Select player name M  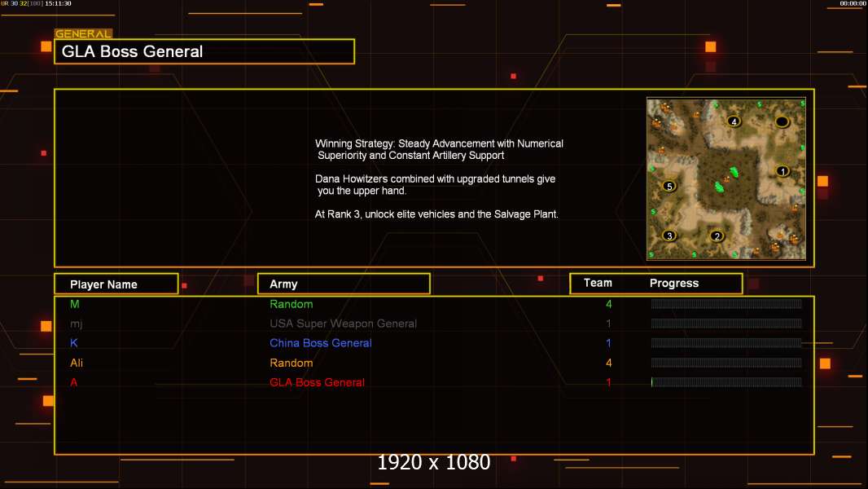75,304
